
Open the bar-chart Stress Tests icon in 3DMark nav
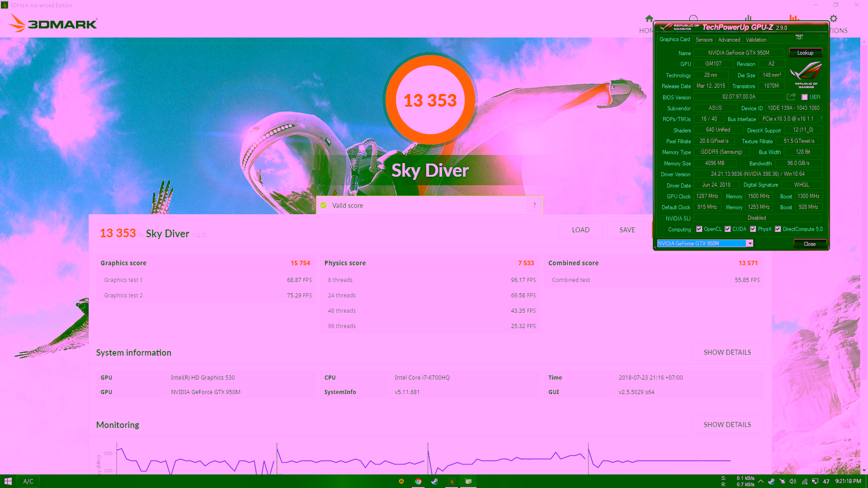pos(748,18)
